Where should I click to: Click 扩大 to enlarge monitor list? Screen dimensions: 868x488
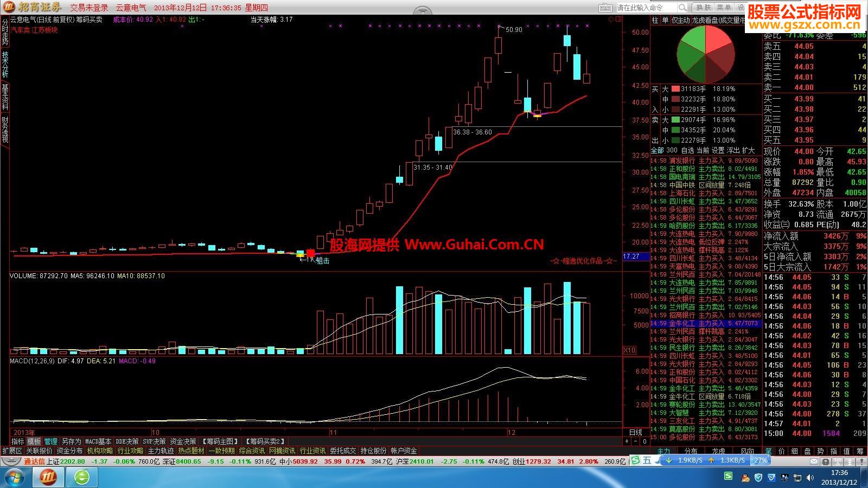point(748,150)
